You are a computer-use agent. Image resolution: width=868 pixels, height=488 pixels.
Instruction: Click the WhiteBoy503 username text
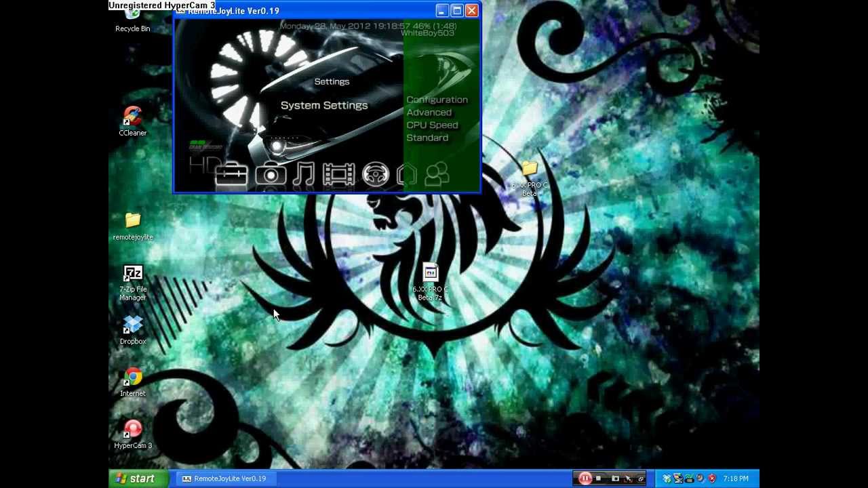[427, 33]
